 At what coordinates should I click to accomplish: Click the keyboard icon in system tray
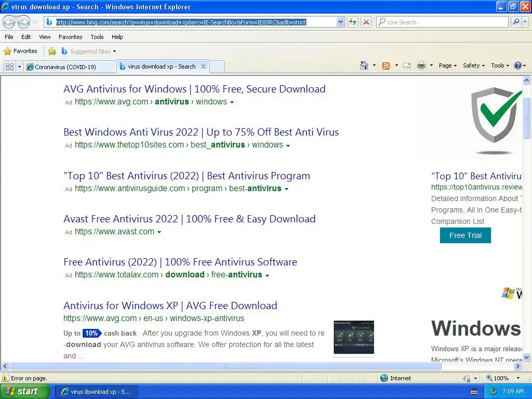pyautogui.click(x=474, y=392)
